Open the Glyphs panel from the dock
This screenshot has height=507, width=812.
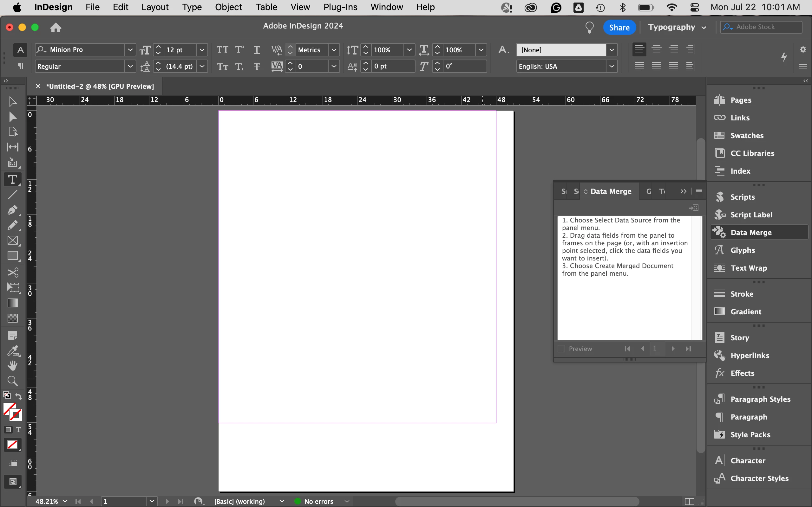(742, 250)
